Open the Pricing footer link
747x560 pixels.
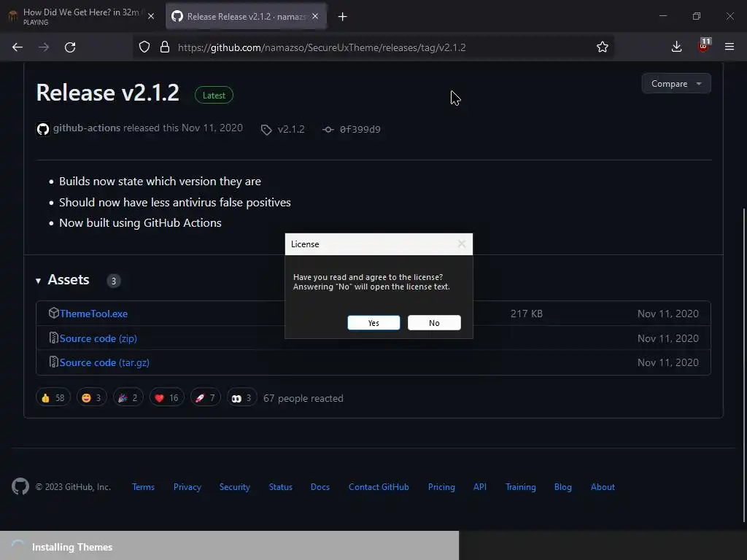pos(441,487)
